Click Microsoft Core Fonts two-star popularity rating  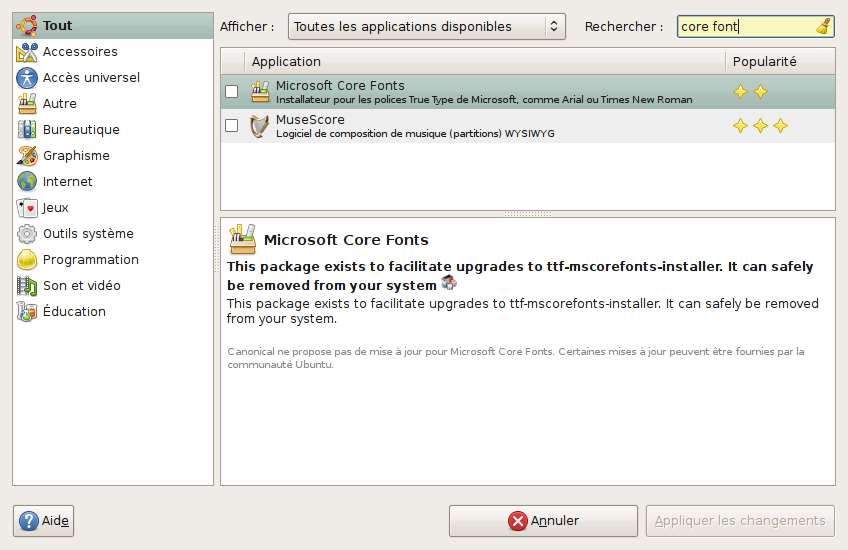pyautogui.click(x=751, y=92)
